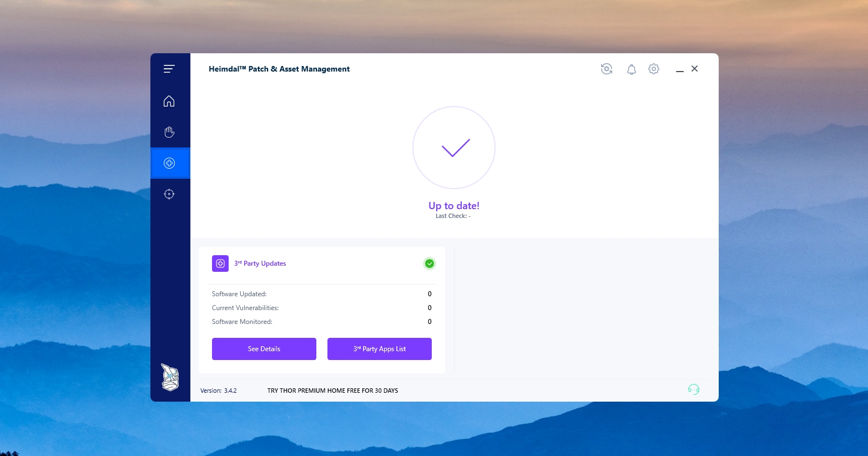Open the 3rd Party Apps List
This screenshot has height=456, width=868.
(380, 349)
